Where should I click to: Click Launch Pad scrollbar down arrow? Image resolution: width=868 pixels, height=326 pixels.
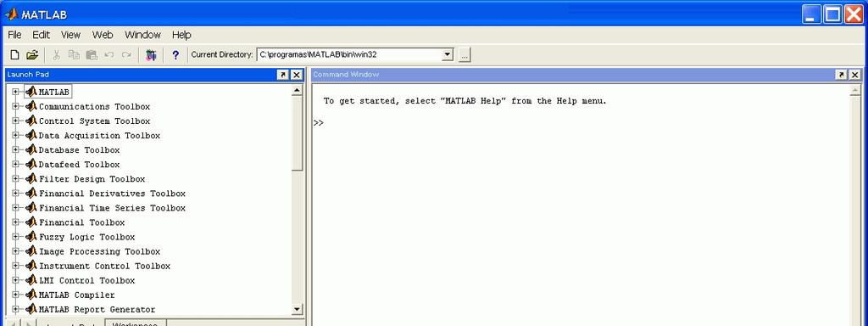[298, 309]
